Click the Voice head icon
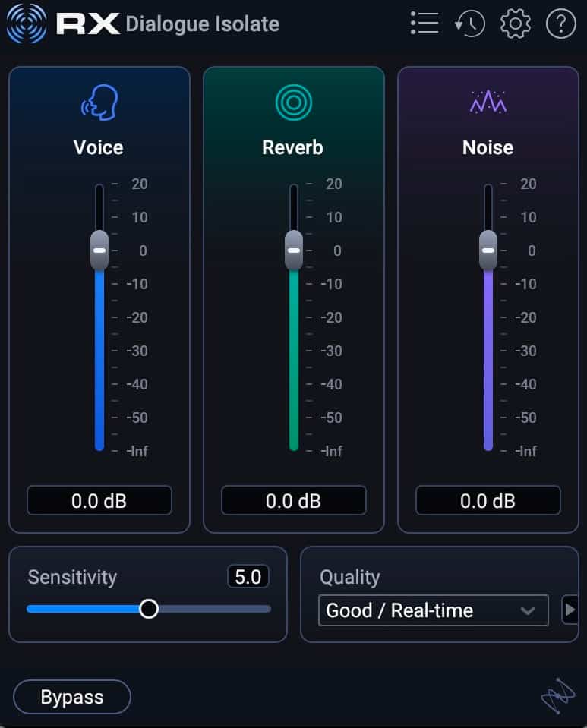Viewport: 587px width, 728px height. (x=99, y=102)
